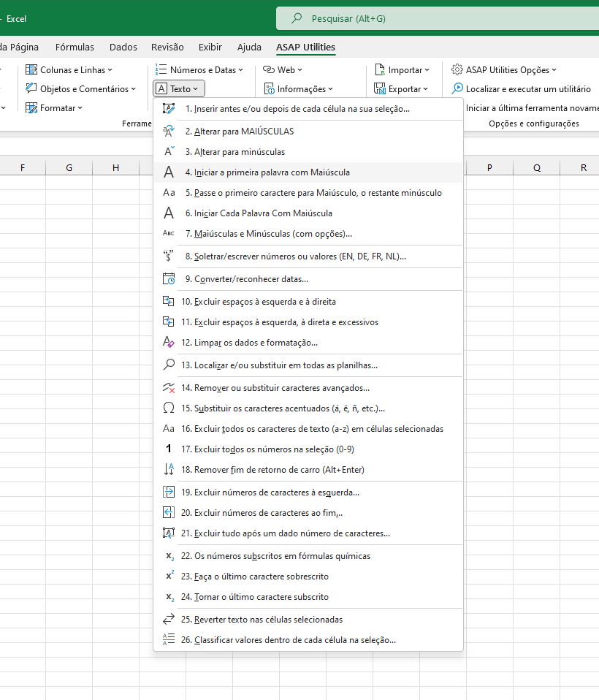Click the spell-out numbers icon for item 8
The image size is (599, 700).
(x=168, y=256)
